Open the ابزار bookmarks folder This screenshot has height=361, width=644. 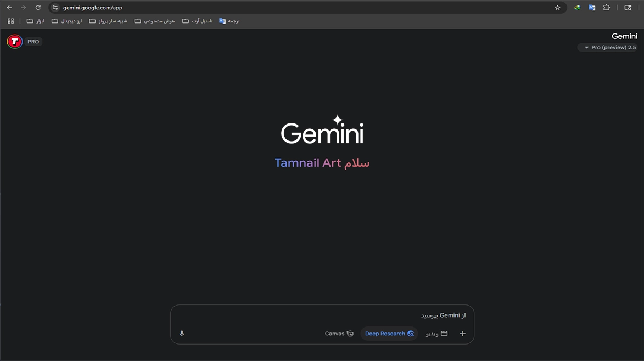35,21
